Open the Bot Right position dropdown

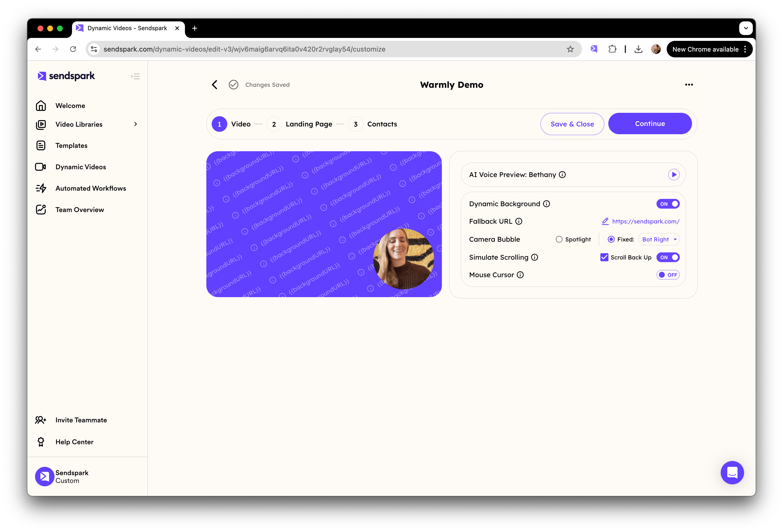click(658, 239)
